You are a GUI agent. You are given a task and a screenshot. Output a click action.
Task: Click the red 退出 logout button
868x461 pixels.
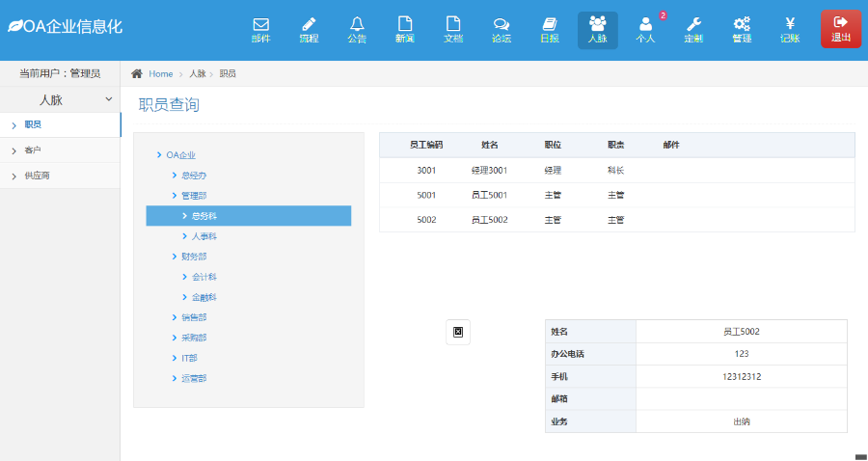[x=841, y=29]
